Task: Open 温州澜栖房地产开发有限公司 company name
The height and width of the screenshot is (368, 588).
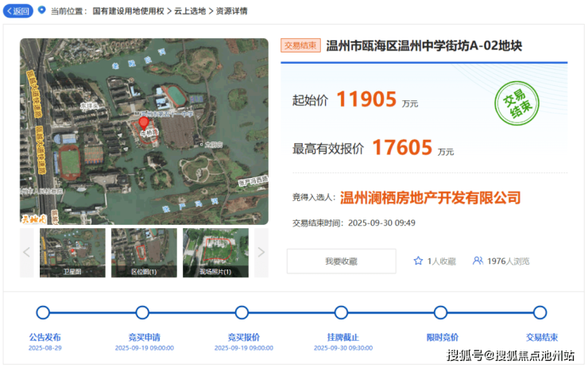Action: click(430, 197)
